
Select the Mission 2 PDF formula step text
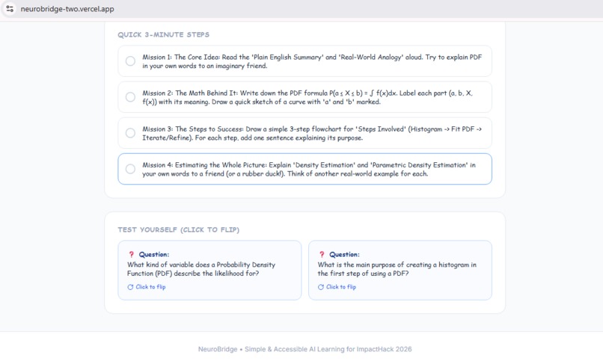click(307, 97)
